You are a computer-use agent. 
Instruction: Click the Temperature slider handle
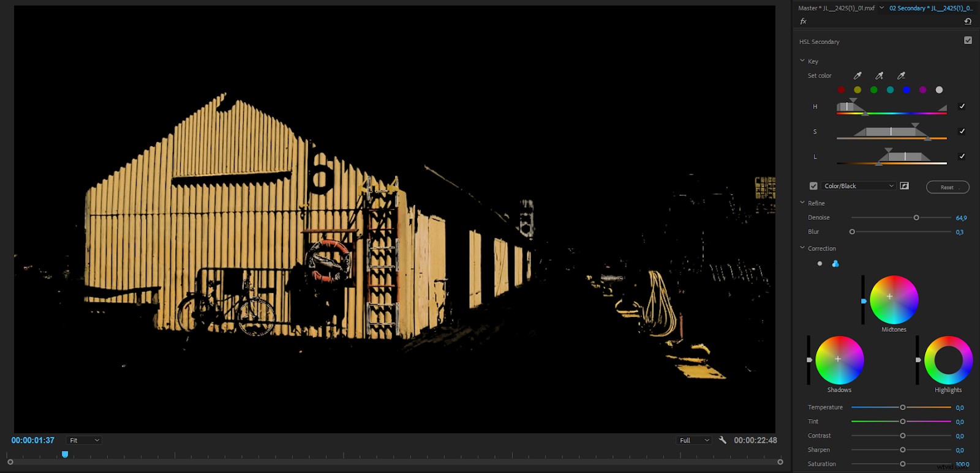click(903, 408)
